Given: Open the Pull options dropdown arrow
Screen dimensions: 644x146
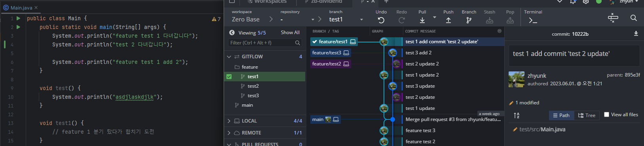Looking at the screenshot, I should [x=435, y=17].
